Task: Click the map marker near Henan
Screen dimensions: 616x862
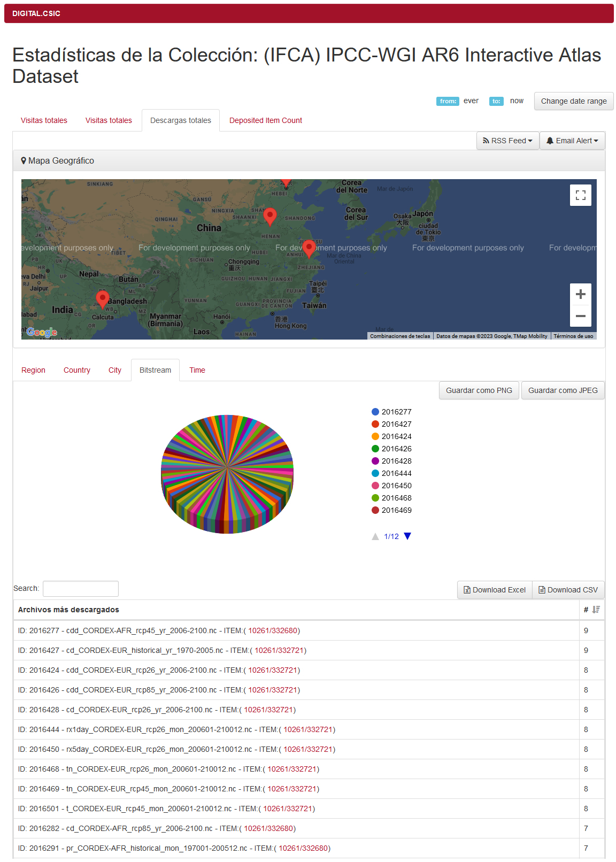Action: point(270,215)
